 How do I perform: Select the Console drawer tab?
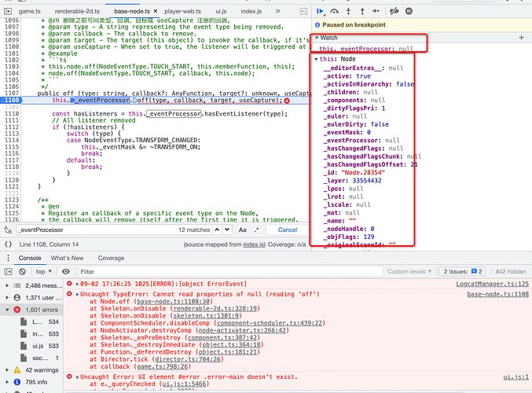click(30, 258)
